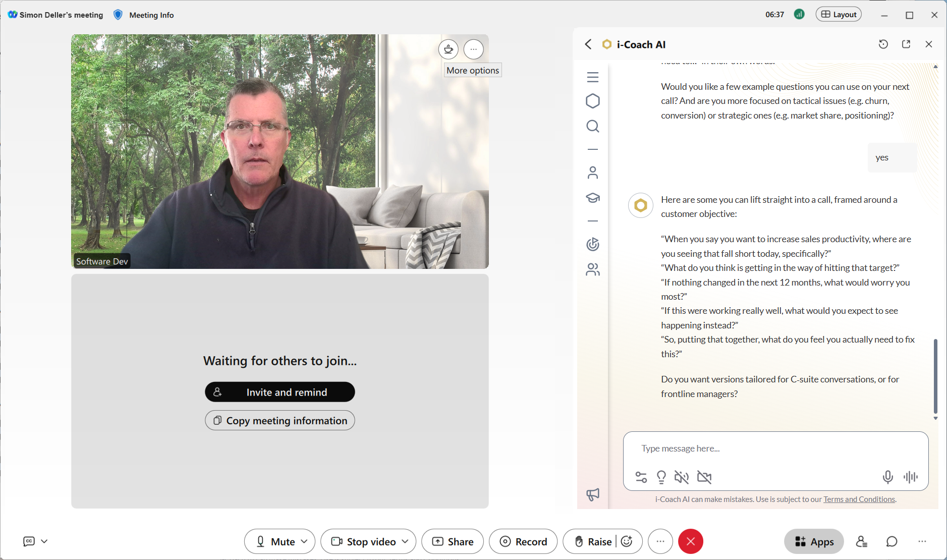The width and height of the screenshot is (947, 560).
Task: Open the team people icon in sidebar
Action: (x=593, y=270)
